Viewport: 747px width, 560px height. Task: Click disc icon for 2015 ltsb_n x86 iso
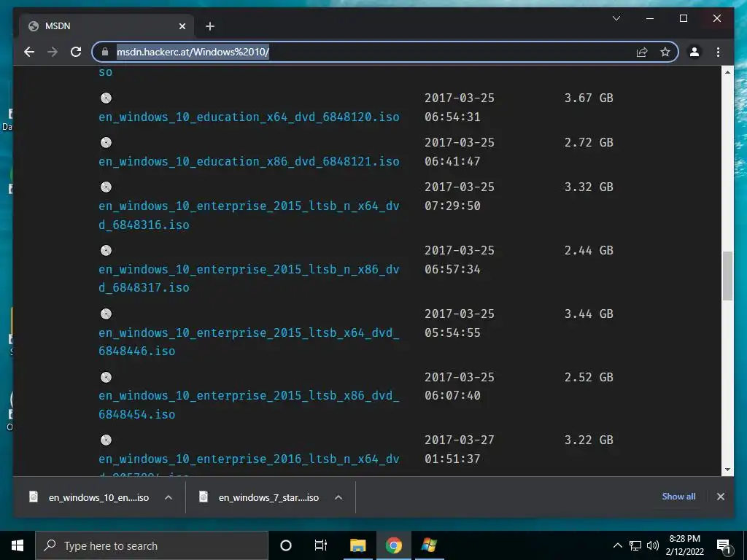(106, 251)
